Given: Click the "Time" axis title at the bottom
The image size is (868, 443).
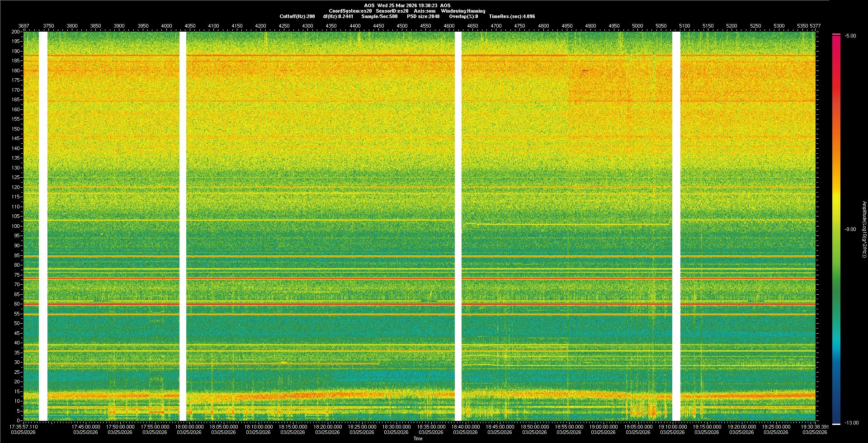Looking at the screenshot, I should click(x=418, y=439).
